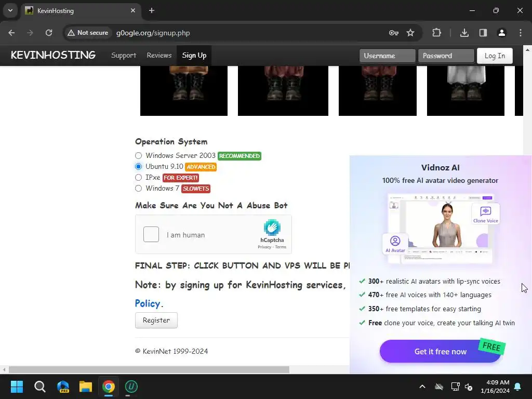Click the Clone Voice icon in ad
Screen dimensions: 532x399
click(x=486, y=215)
